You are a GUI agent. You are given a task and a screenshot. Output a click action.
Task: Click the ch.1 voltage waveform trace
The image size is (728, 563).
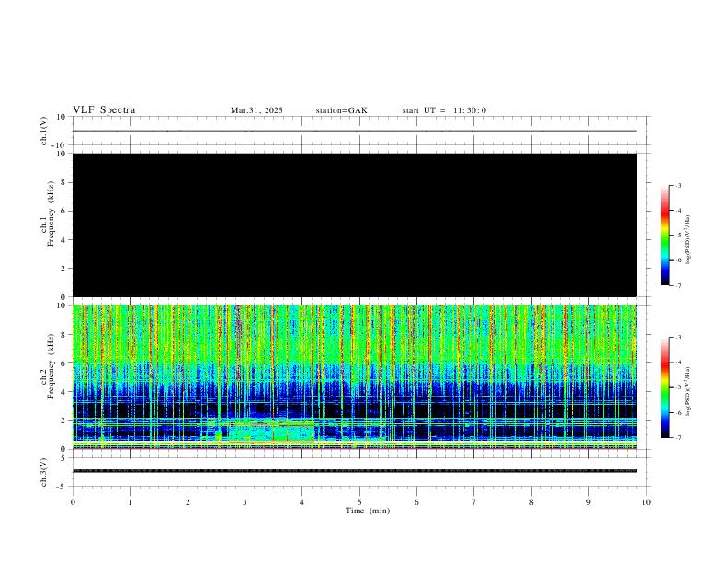coord(355,131)
